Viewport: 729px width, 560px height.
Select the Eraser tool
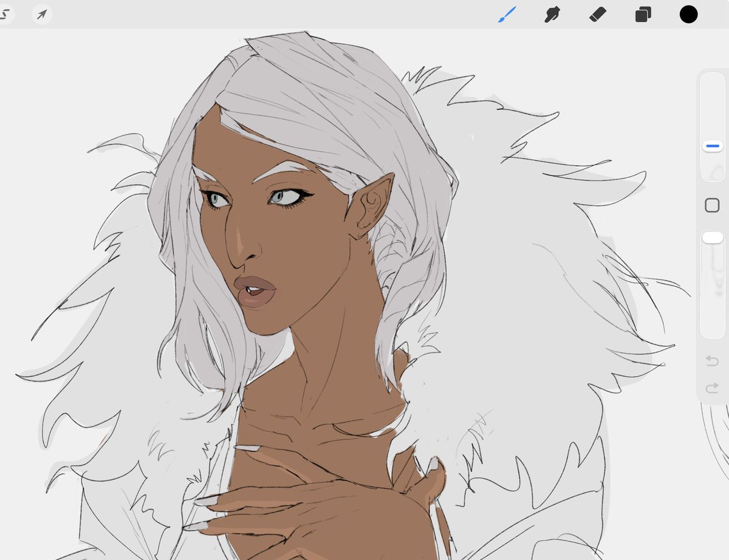[x=597, y=15]
